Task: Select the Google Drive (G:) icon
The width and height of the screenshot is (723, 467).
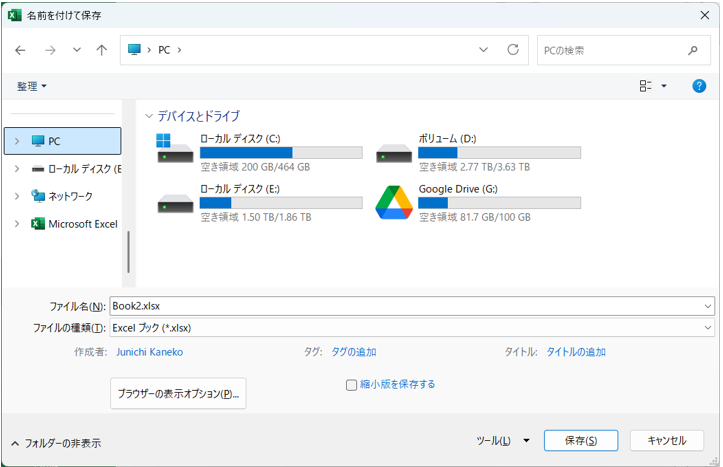Action: 393,202
